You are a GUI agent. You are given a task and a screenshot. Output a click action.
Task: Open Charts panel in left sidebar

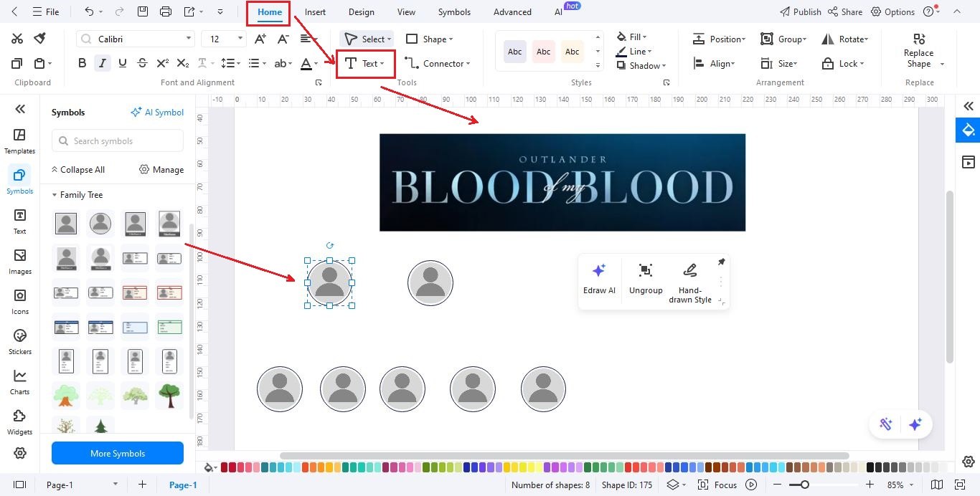(20, 382)
